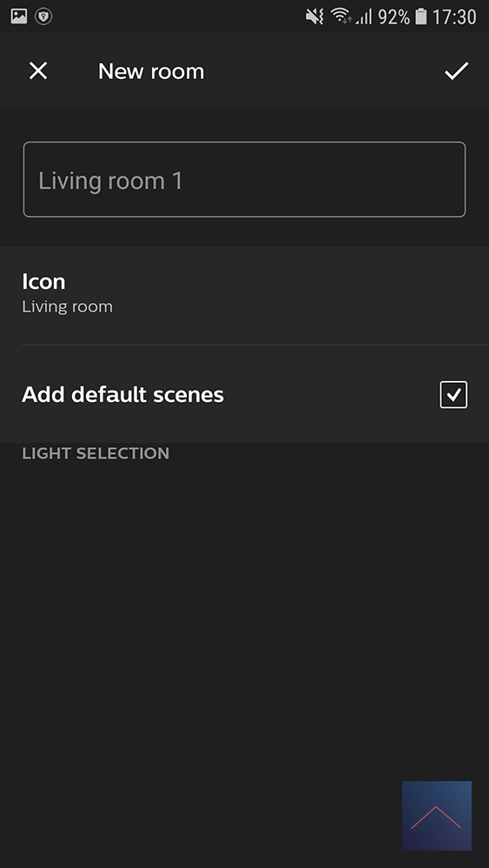The image size is (489, 868).
Task: Tap the Add default scenes label
Action: coord(123,395)
